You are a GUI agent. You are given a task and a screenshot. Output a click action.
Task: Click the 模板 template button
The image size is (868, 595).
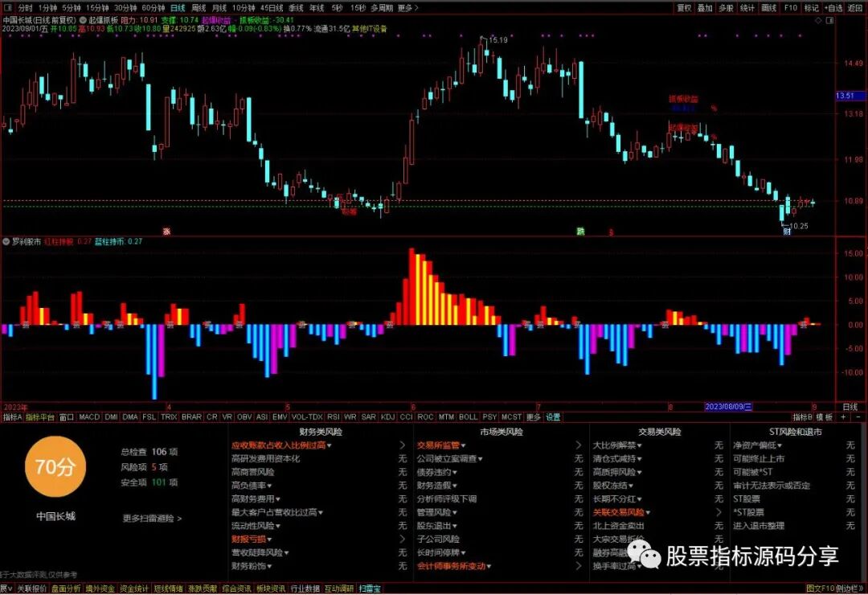(x=825, y=416)
